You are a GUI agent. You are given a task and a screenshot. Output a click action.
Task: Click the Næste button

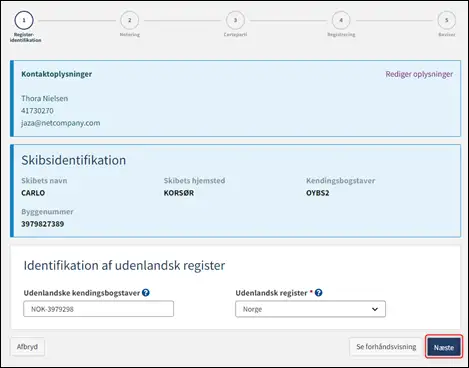tap(444, 347)
